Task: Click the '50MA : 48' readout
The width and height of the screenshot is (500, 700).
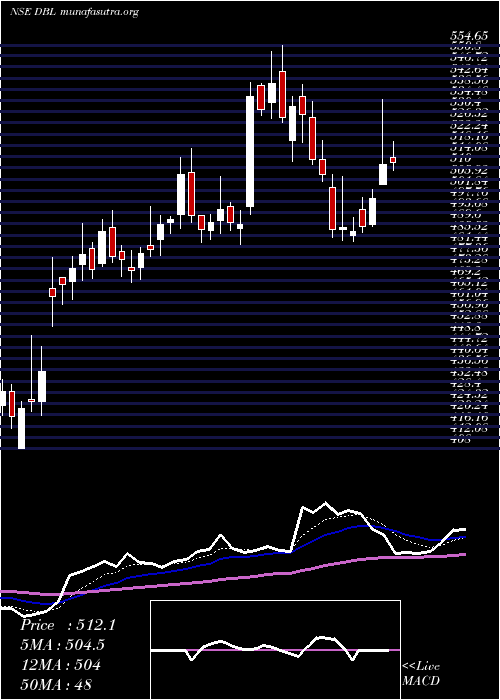Action: (x=56, y=684)
